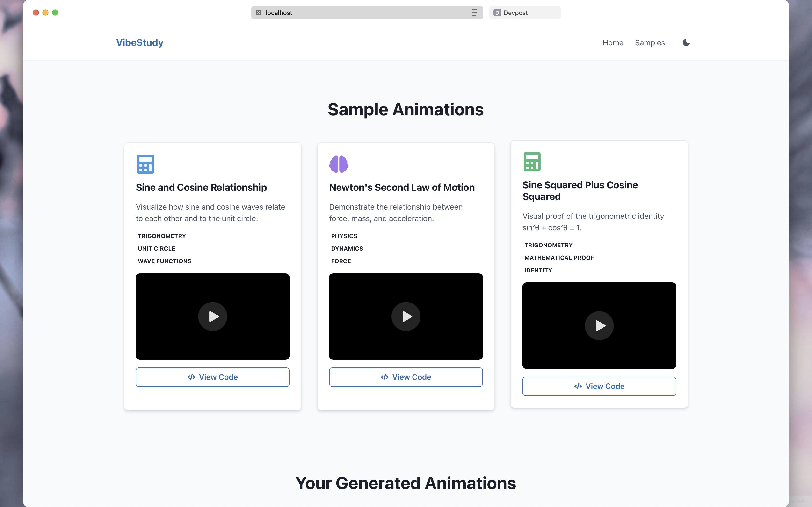Image resolution: width=812 pixels, height=507 pixels.
Task: Click the blue calculator icon
Action: (x=145, y=164)
